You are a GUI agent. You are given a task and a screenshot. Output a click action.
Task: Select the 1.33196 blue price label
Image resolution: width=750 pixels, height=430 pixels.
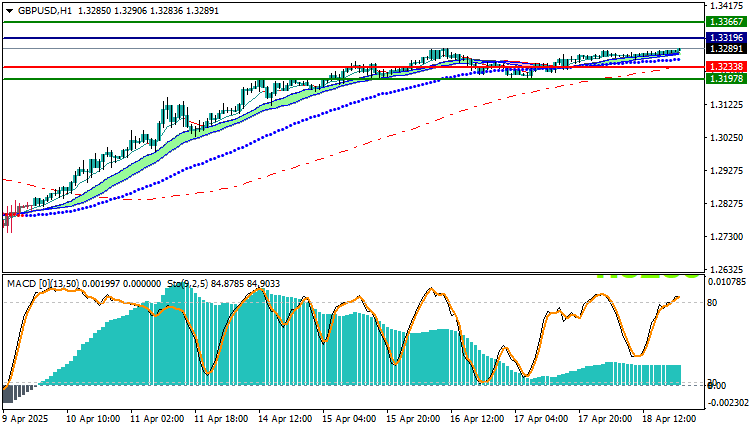click(727, 38)
